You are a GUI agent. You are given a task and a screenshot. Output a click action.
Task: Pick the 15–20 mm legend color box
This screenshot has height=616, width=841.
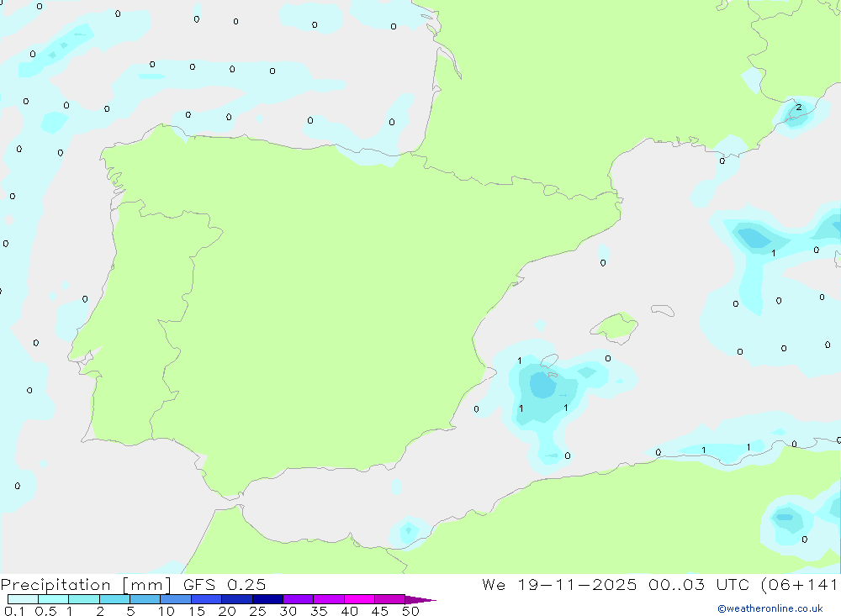(207, 599)
